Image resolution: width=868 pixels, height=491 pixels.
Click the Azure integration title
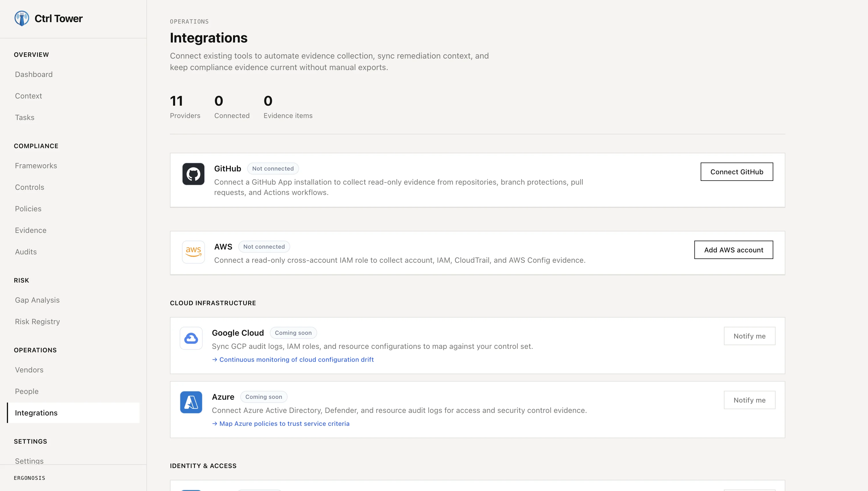click(223, 397)
